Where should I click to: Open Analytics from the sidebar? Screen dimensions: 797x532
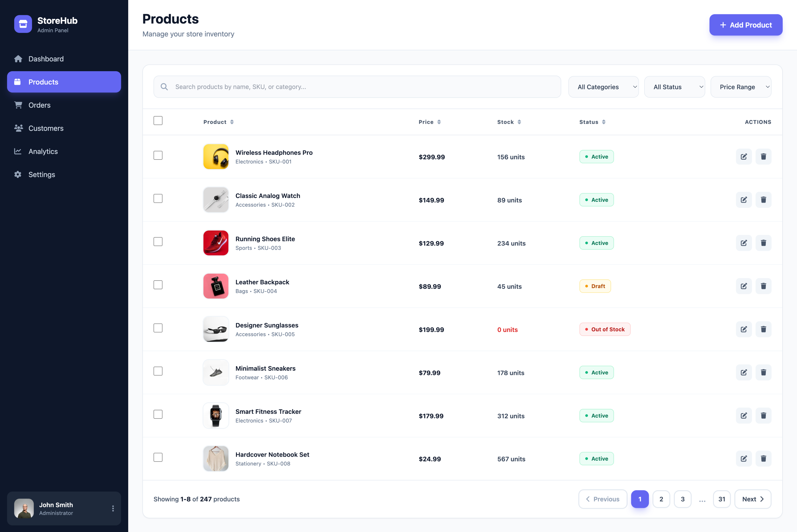point(43,151)
